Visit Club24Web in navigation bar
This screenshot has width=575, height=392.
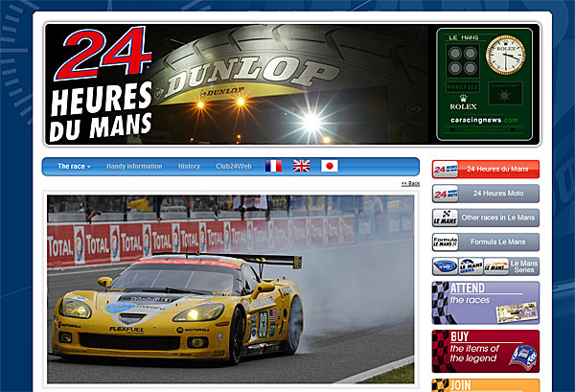click(x=234, y=167)
